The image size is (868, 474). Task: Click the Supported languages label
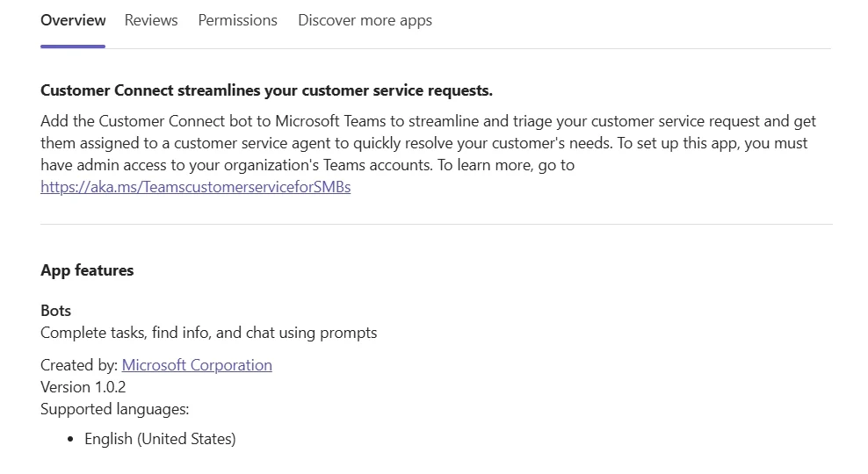point(115,409)
